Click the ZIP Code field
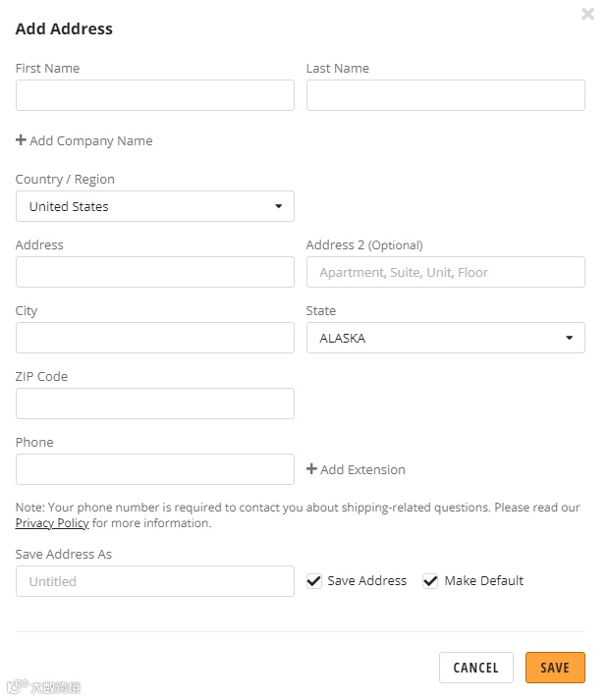Image resolution: width=608 pixels, height=700 pixels. pyautogui.click(x=155, y=404)
